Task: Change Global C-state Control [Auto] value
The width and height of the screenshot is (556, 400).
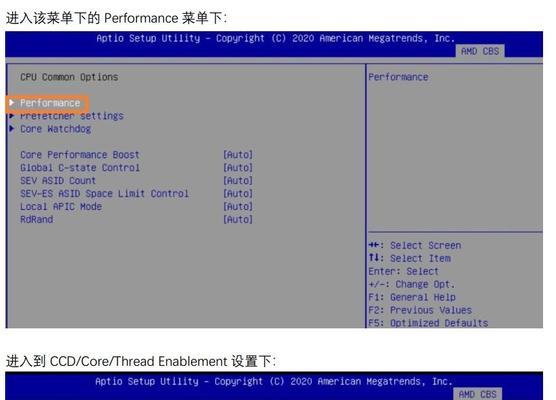Action: coord(238,168)
